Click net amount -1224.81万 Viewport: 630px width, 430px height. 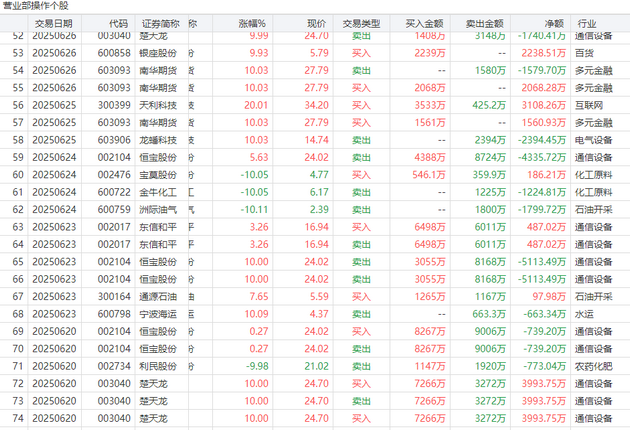(542, 192)
